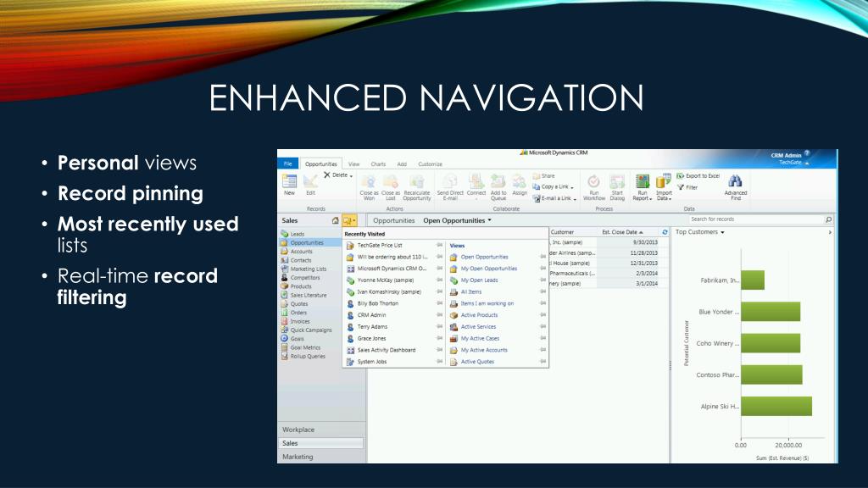Click Close as Lost icon
The width and height of the screenshot is (868, 488).
[x=390, y=181]
